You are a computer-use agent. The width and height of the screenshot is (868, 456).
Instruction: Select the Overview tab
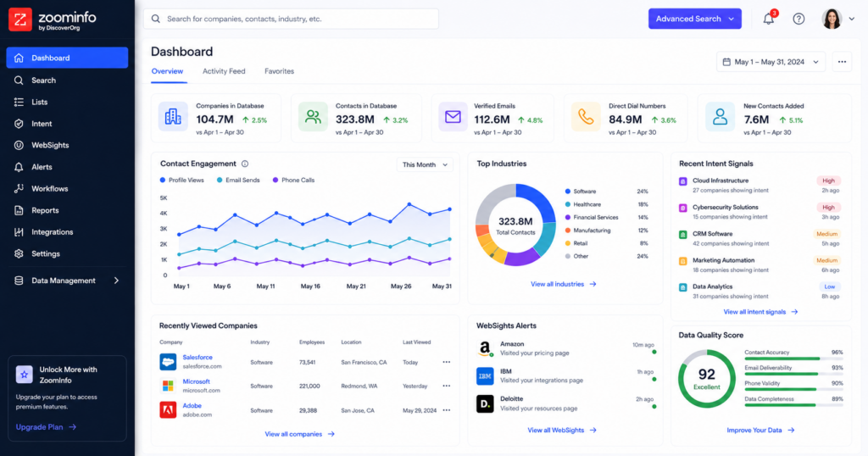coord(167,71)
